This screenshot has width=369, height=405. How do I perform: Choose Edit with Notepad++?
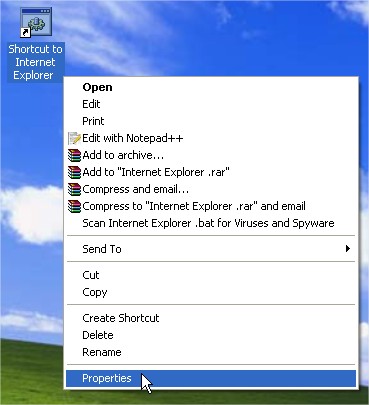pyautogui.click(x=211, y=138)
